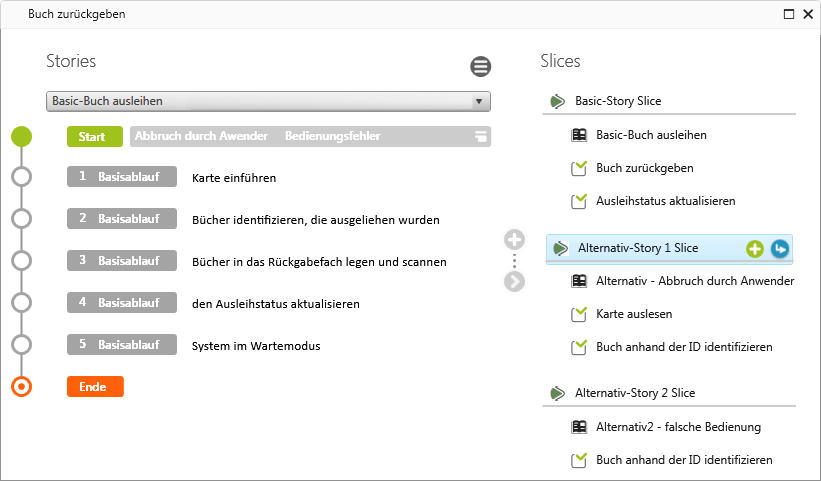Select the Abbruch durch Awender alternative
This screenshot has width=821, height=481.
(x=201, y=136)
